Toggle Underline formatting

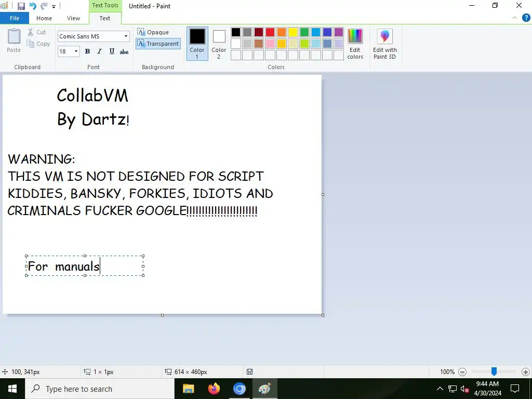(x=112, y=51)
